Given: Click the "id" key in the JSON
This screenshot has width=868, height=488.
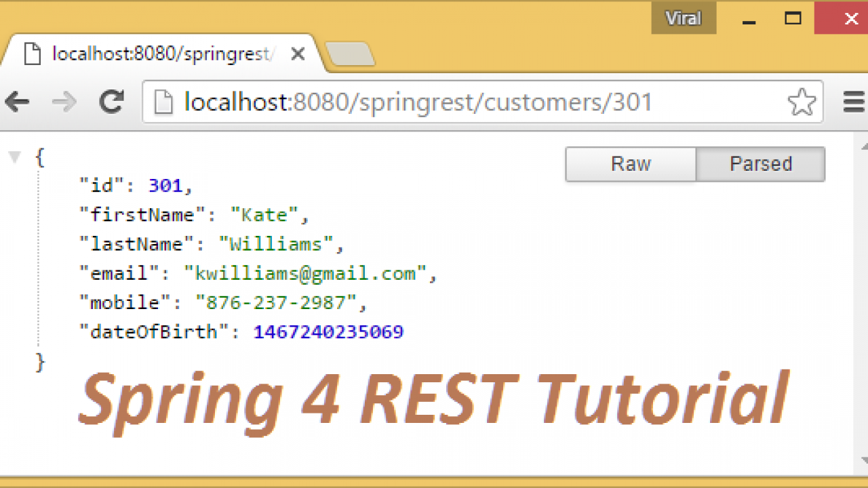Looking at the screenshot, I should coord(102,186).
